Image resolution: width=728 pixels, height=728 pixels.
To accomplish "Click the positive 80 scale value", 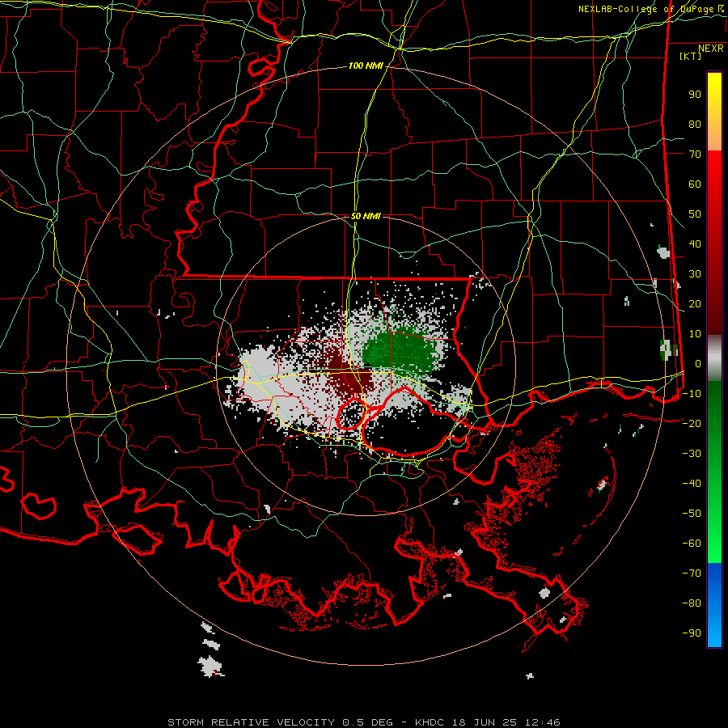I will [x=695, y=125].
